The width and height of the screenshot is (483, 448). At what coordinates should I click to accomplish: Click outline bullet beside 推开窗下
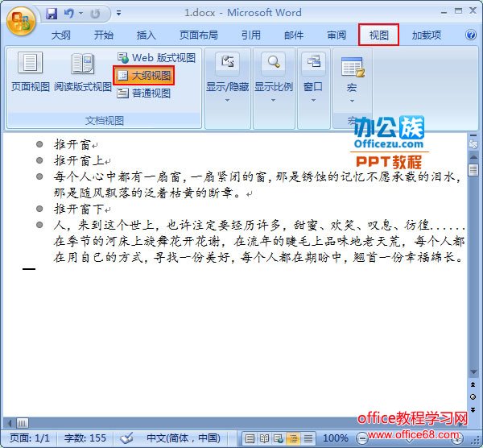pos(39,209)
